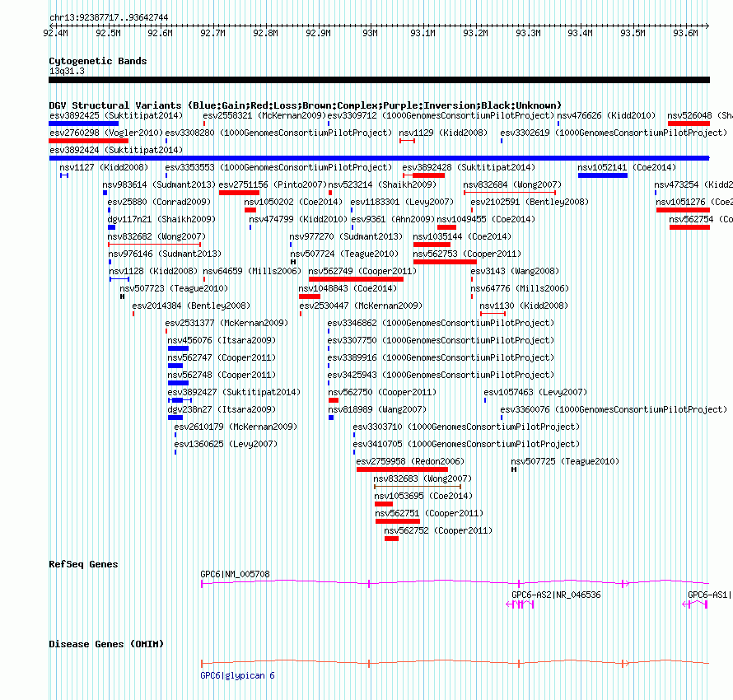The height and width of the screenshot is (700, 733).
Task: Open the nsv1052141 (Coe2014) variant
Action: coord(627,167)
